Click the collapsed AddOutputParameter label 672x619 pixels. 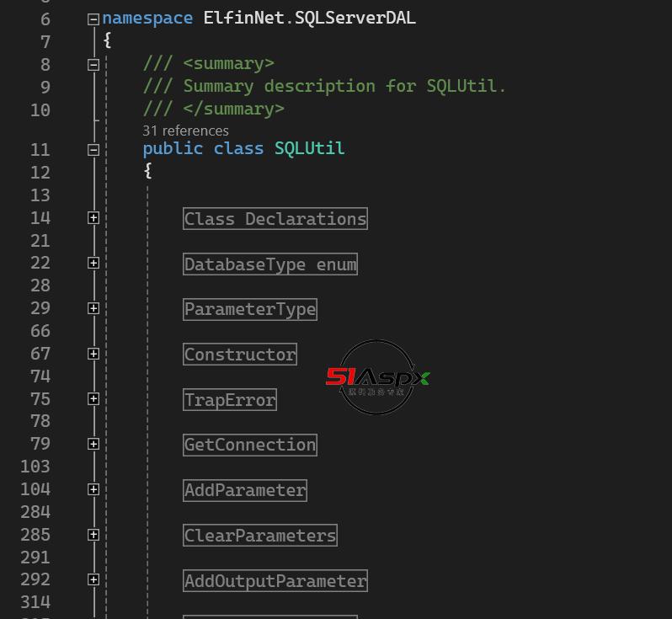(275, 581)
